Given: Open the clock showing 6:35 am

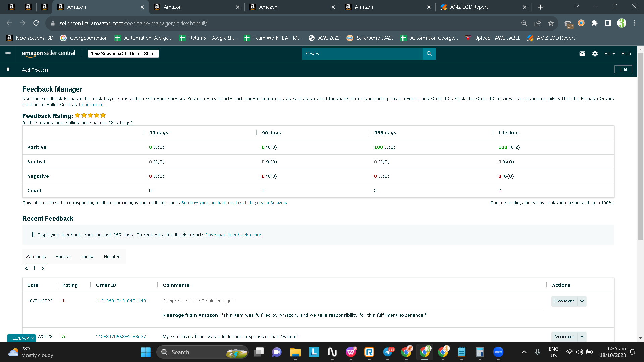Looking at the screenshot, I should pyautogui.click(x=612, y=352).
